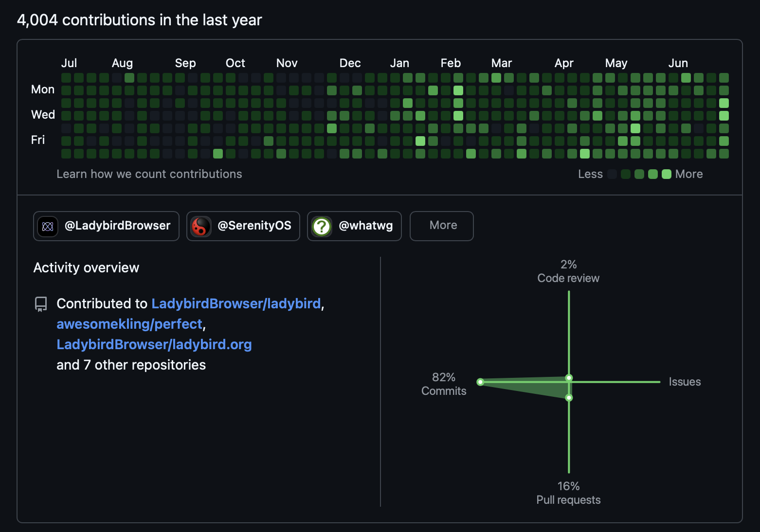
Task: Click the SerenityOS yin-yang avatar icon
Action: 201,226
